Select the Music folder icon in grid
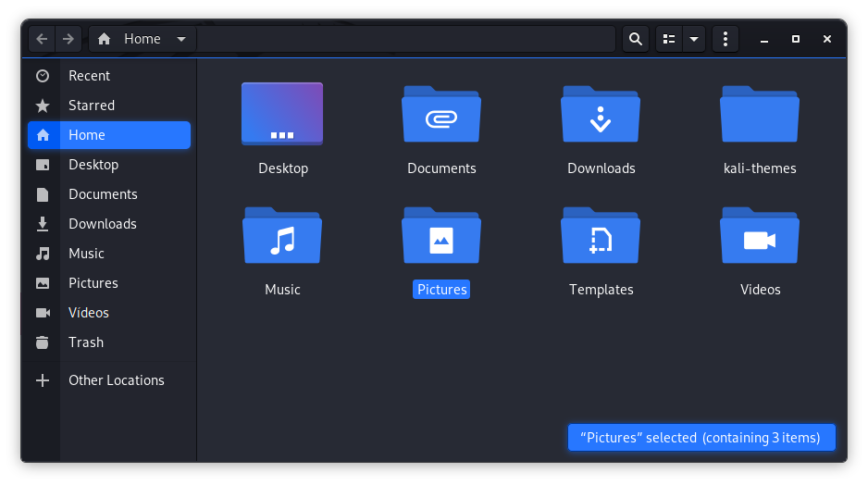Viewport: 868px width, 485px height. click(x=282, y=235)
